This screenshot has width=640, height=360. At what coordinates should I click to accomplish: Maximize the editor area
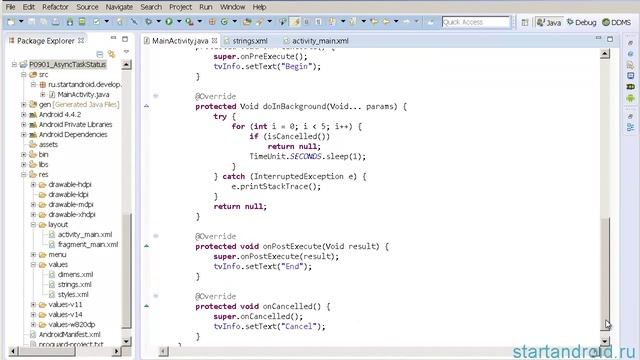[610, 39]
